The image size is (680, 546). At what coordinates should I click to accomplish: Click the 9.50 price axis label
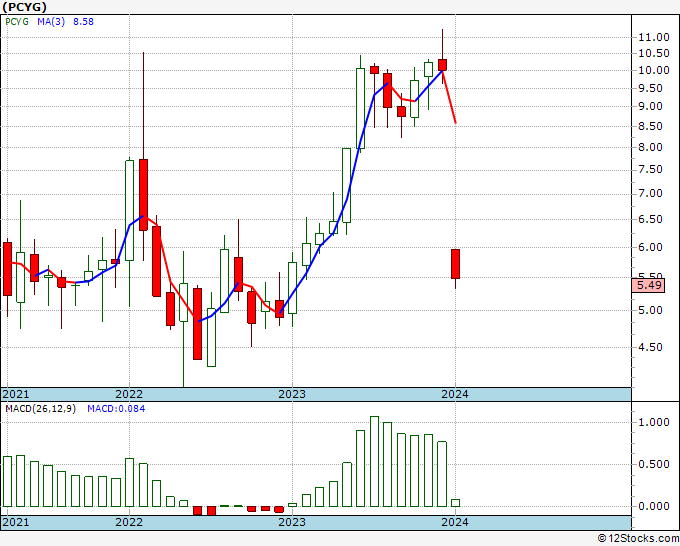[651, 88]
